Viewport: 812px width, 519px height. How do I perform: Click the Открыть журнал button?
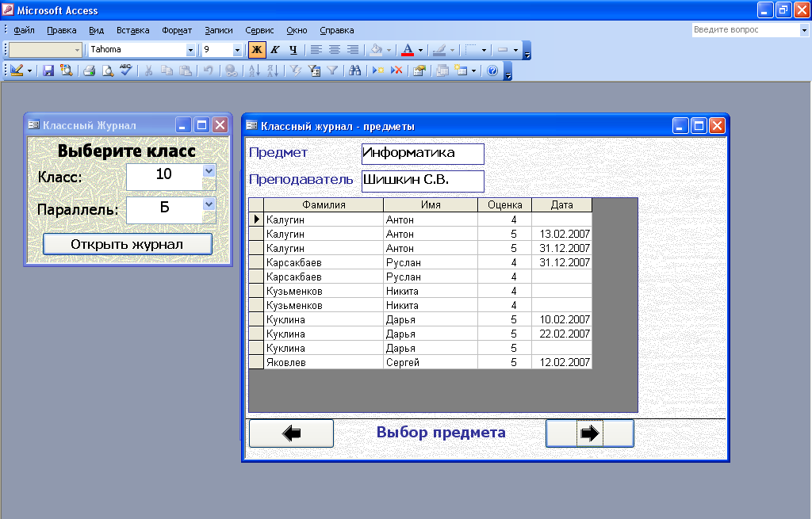tap(128, 244)
